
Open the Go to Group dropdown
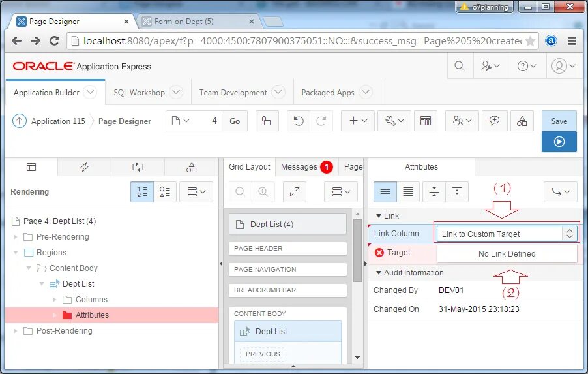pyautogui.click(x=561, y=192)
